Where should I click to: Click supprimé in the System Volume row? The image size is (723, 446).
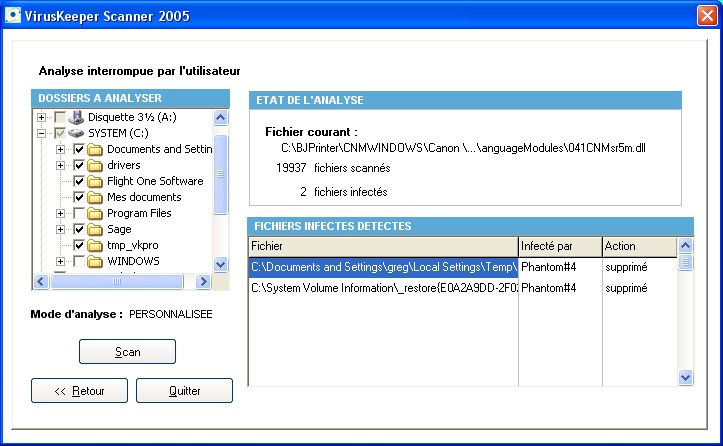coord(626,288)
